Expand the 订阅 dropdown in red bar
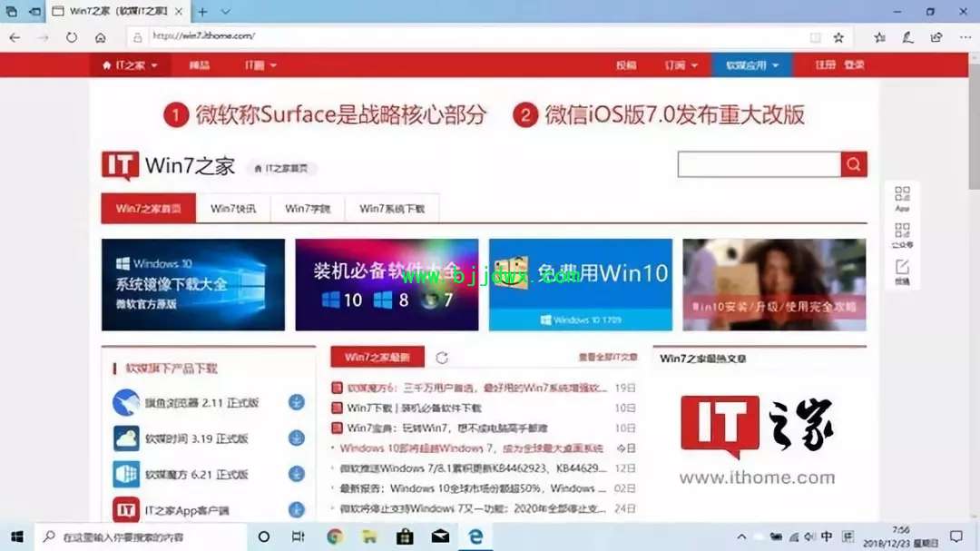This screenshot has width=980, height=551. pyautogui.click(x=681, y=65)
